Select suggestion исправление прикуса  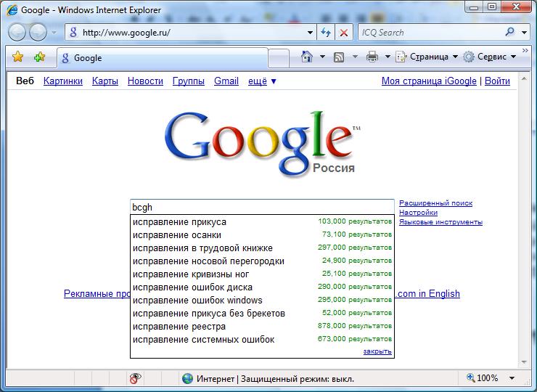point(263,221)
